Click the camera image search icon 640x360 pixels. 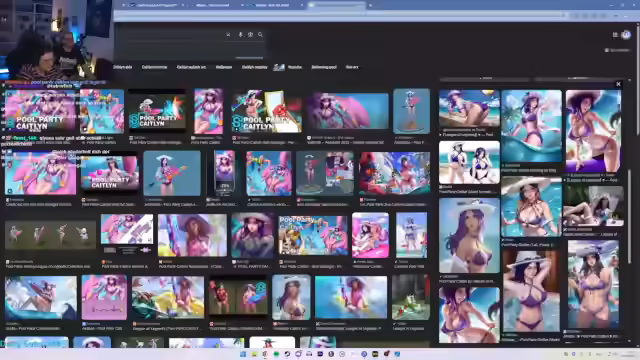(250, 35)
